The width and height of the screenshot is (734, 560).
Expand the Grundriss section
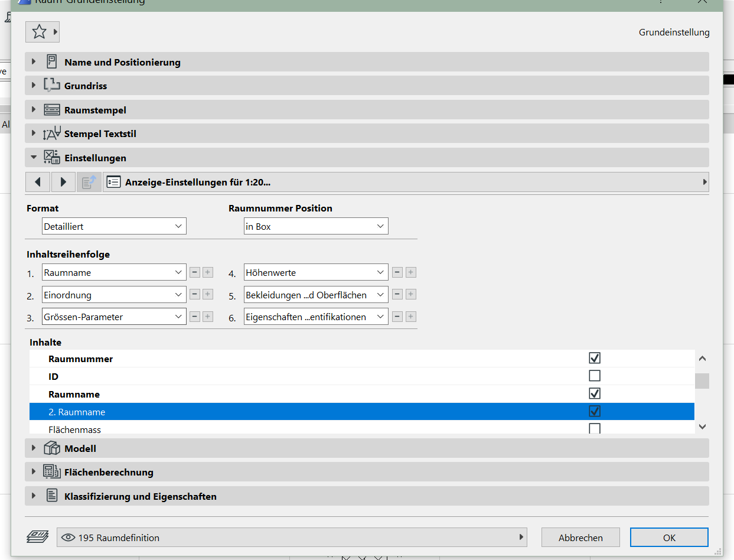click(x=34, y=86)
